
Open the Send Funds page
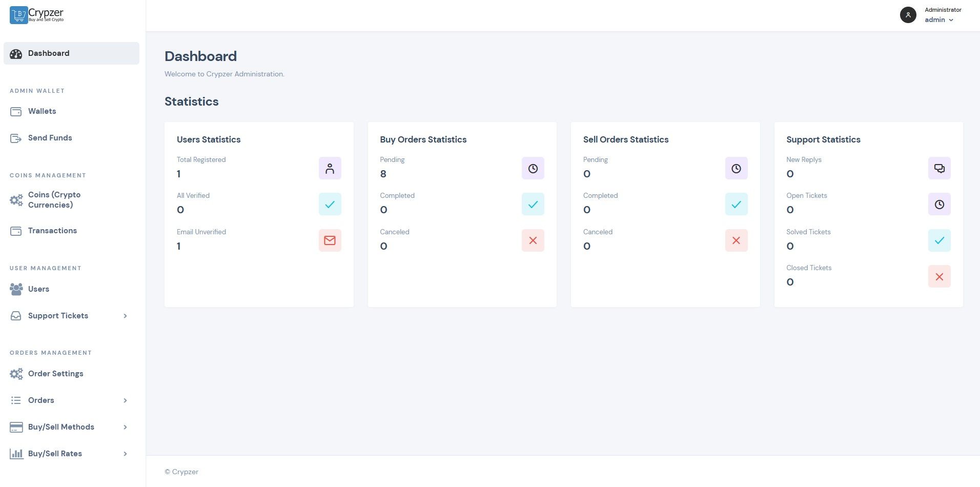[50, 138]
